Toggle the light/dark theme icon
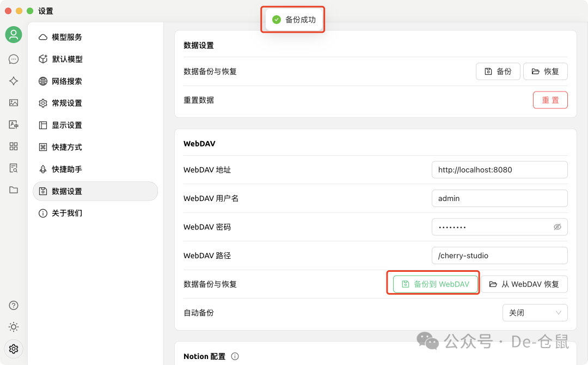Image resolution: width=588 pixels, height=365 pixels. coord(14,327)
